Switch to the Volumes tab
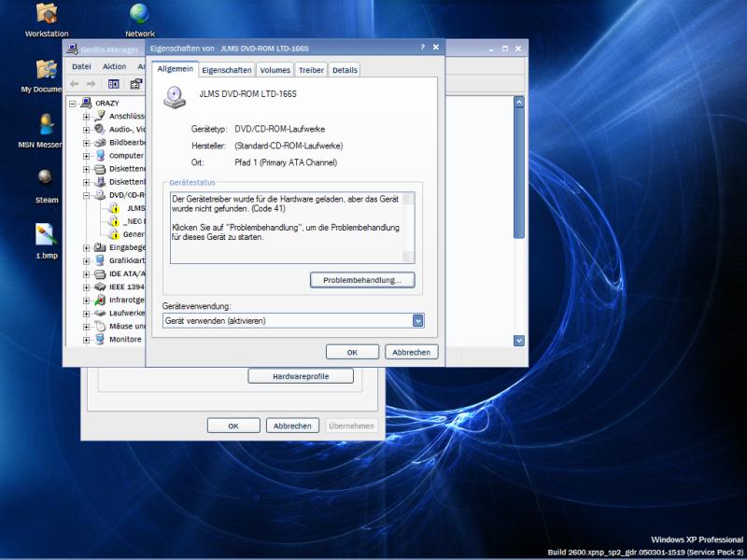The image size is (747, 560). (x=275, y=70)
